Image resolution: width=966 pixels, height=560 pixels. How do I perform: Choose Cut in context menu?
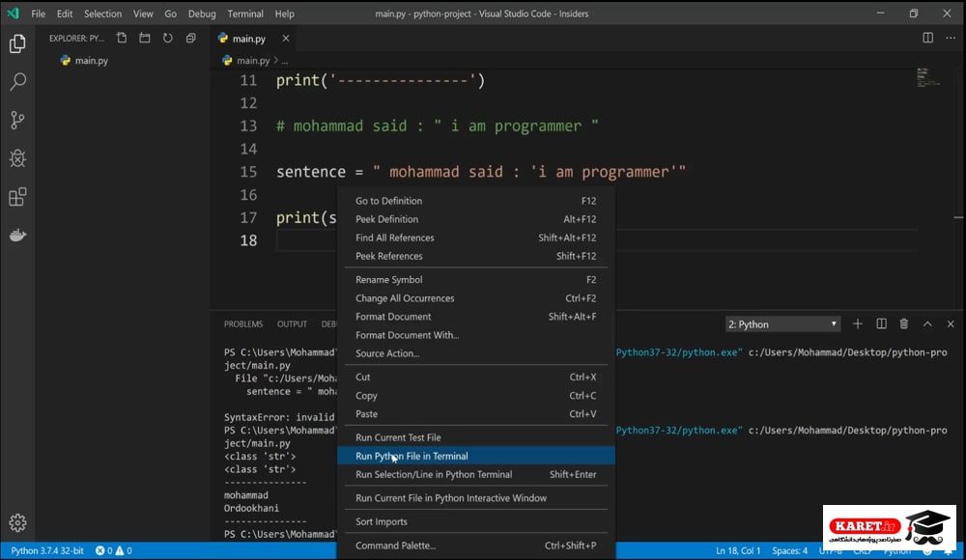475,377
